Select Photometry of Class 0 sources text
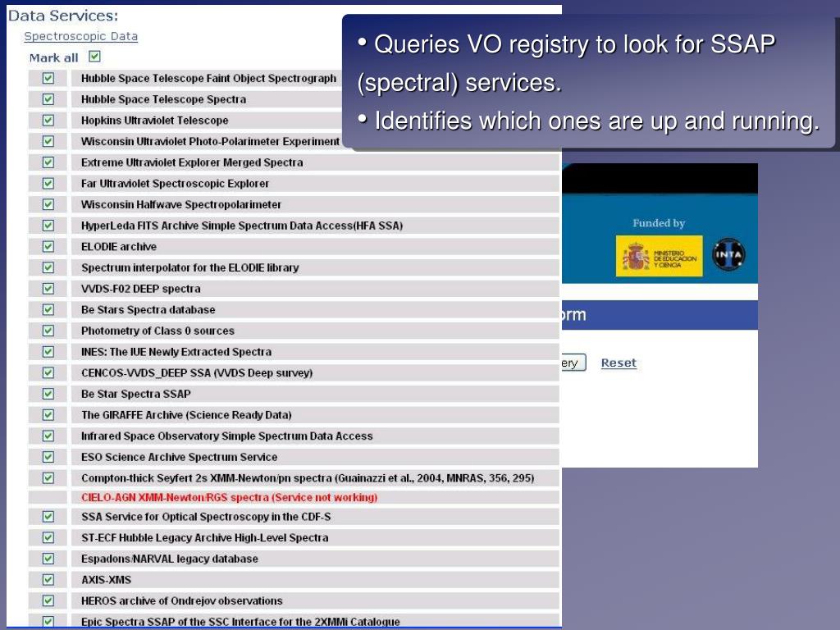The height and width of the screenshot is (630, 840). [158, 331]
